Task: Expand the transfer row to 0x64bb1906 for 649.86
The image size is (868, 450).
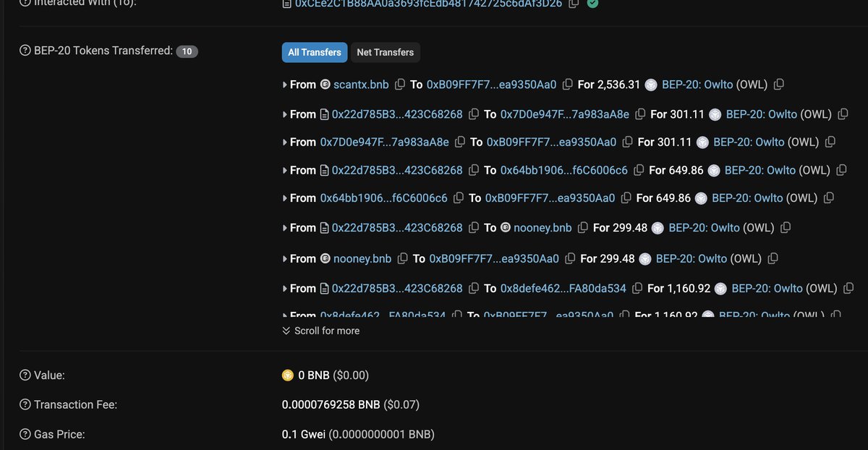Action: pyautogui.click(x=285, y=171)
